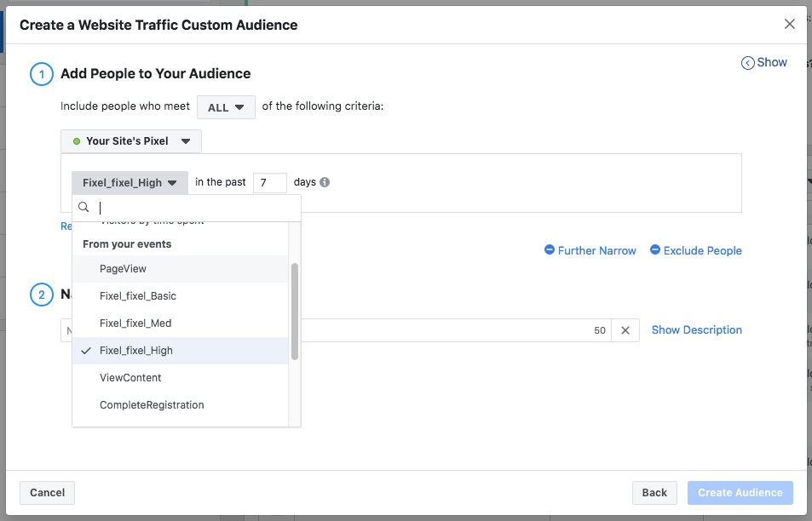Click the minus icon for Exclude People

655,250
